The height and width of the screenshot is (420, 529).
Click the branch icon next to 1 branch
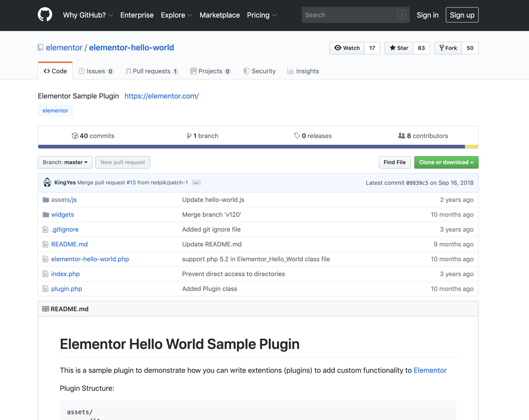[189, 136]
